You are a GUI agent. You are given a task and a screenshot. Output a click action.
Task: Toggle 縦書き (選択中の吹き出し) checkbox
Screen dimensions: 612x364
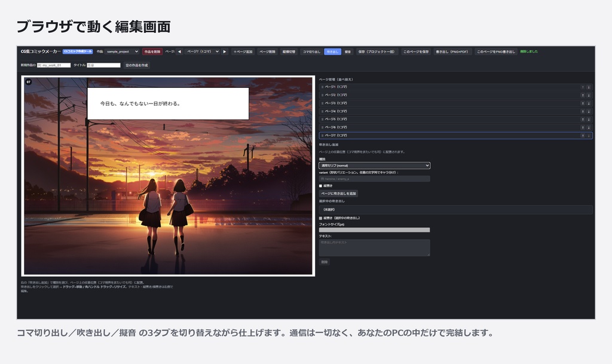pos(320,218)
